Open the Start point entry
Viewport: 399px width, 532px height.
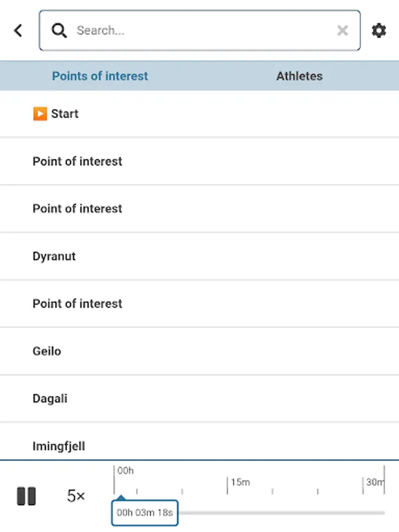coord(64,114)
